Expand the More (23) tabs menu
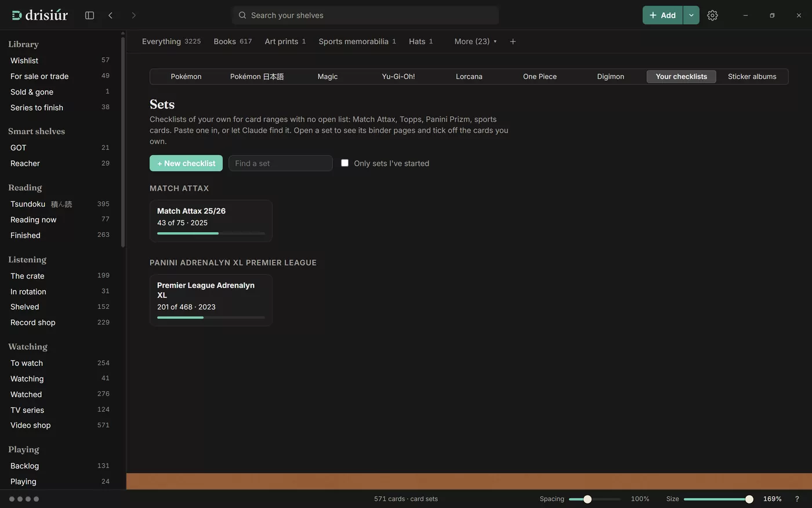The width and height of the screenshot is (812, 508). click(476, 41)
